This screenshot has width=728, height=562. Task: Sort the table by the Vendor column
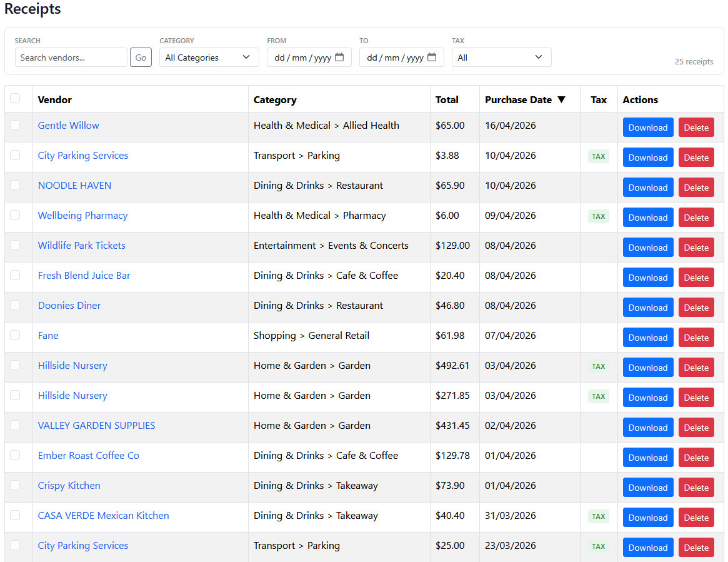click(x=54, y=99)
